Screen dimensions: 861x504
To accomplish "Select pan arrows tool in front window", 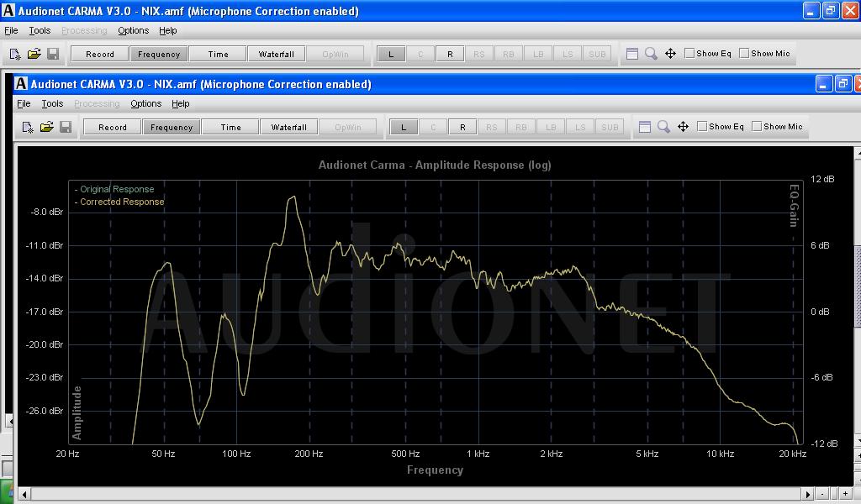I will (683, 127).
